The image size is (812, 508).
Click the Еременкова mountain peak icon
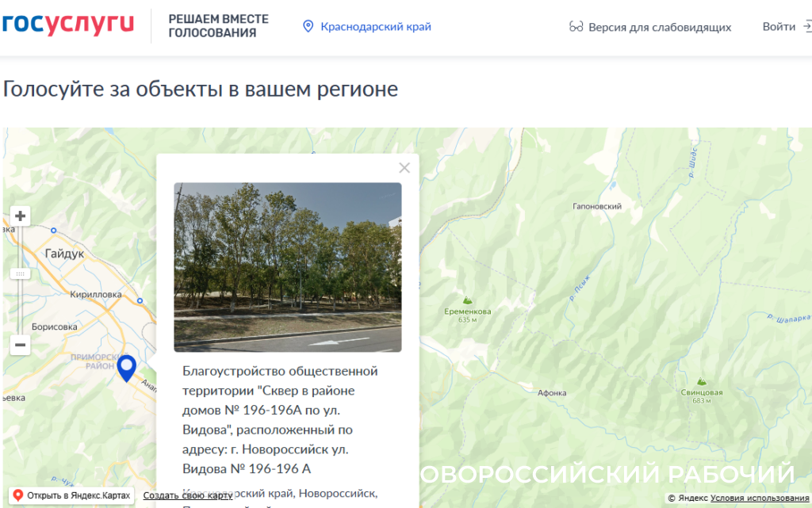click(x=467, y=300)
